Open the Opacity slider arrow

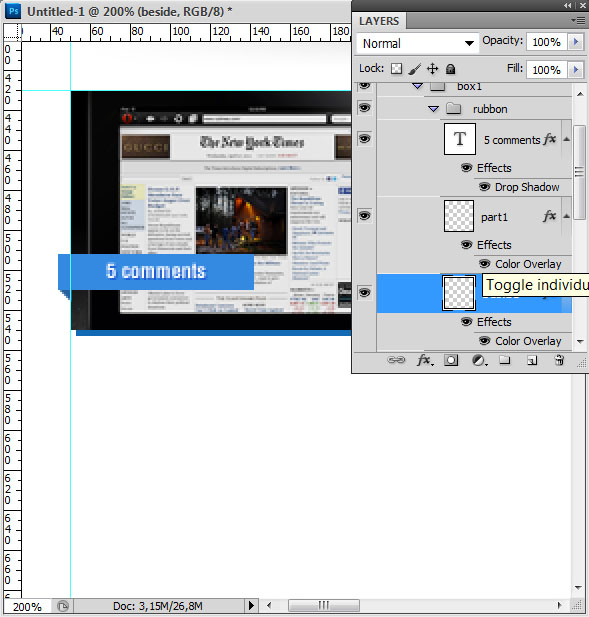(576, 42)
